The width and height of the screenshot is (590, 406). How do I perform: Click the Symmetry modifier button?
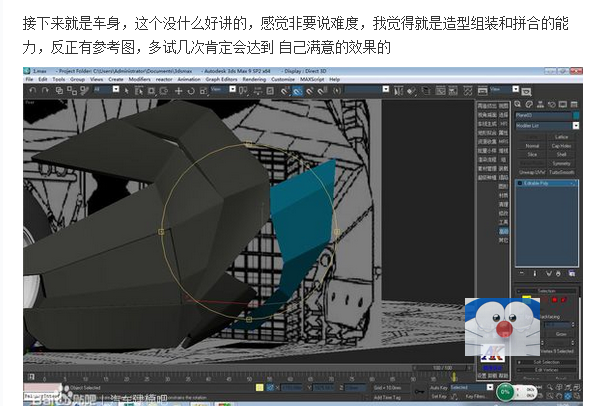tap(561, 163)
